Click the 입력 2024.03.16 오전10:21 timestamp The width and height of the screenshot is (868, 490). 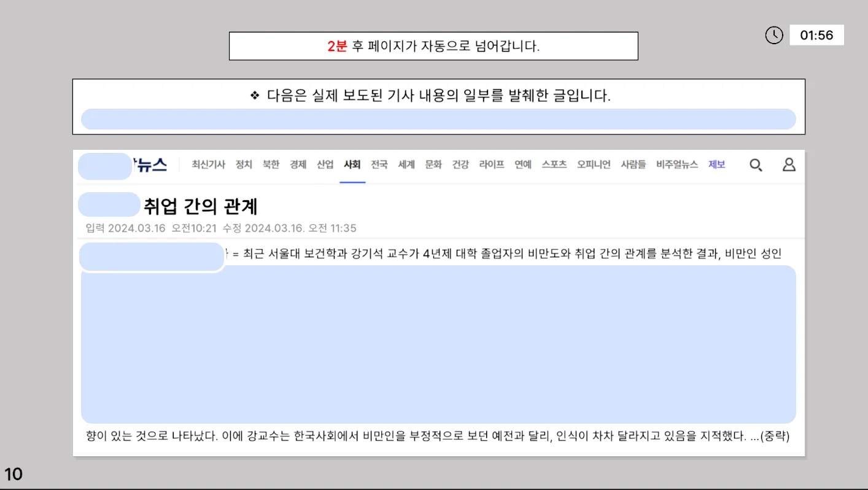(x=152, y=228)
